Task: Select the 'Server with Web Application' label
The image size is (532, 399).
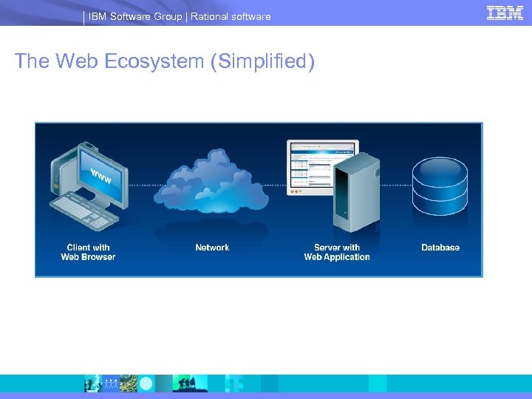Action: click(x=337, y=252)
